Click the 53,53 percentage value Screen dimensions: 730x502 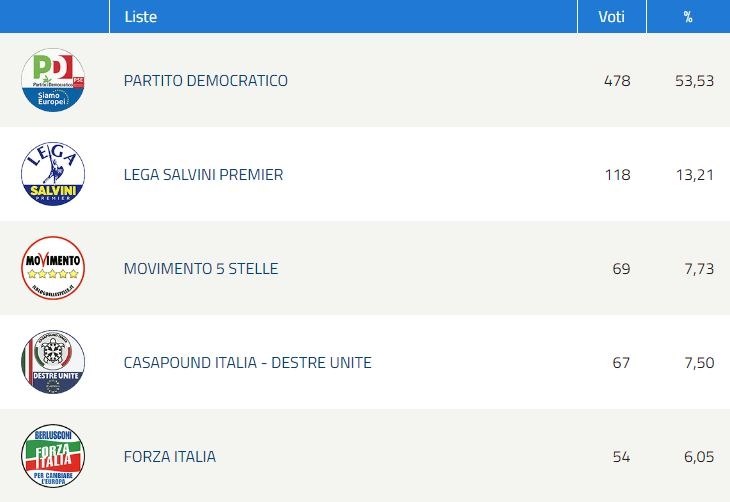pyautogui.click(x=695, y=81)
